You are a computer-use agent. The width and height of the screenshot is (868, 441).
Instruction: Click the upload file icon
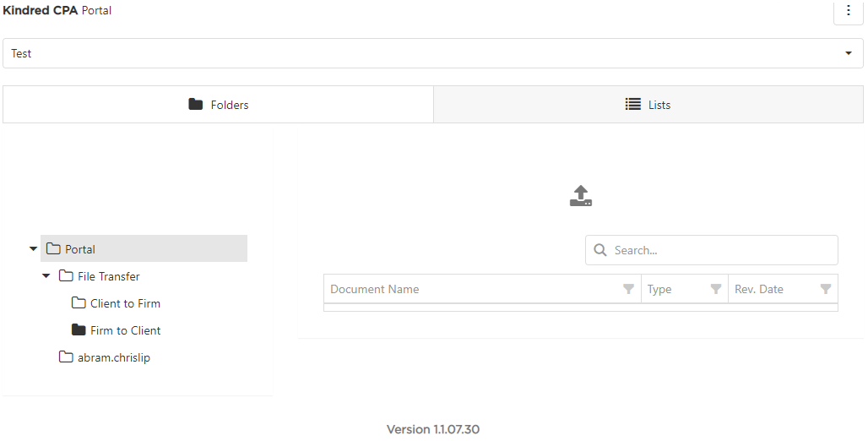point(581,196)
